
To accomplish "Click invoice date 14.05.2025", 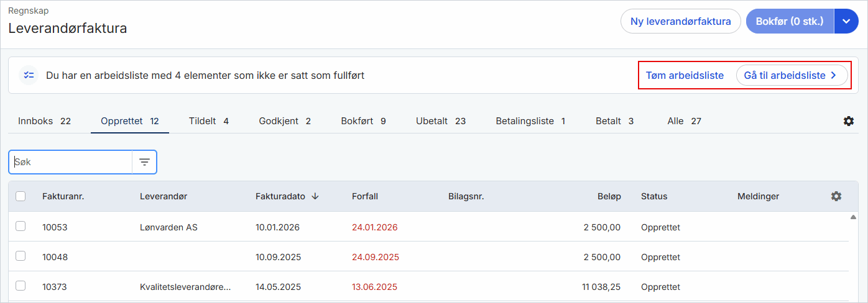I will click(278, 287).
